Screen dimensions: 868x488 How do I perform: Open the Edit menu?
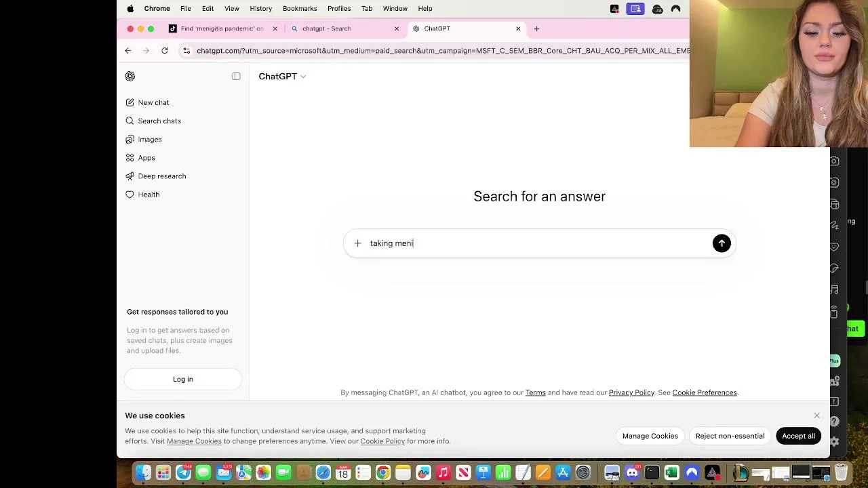click(208, 8)
